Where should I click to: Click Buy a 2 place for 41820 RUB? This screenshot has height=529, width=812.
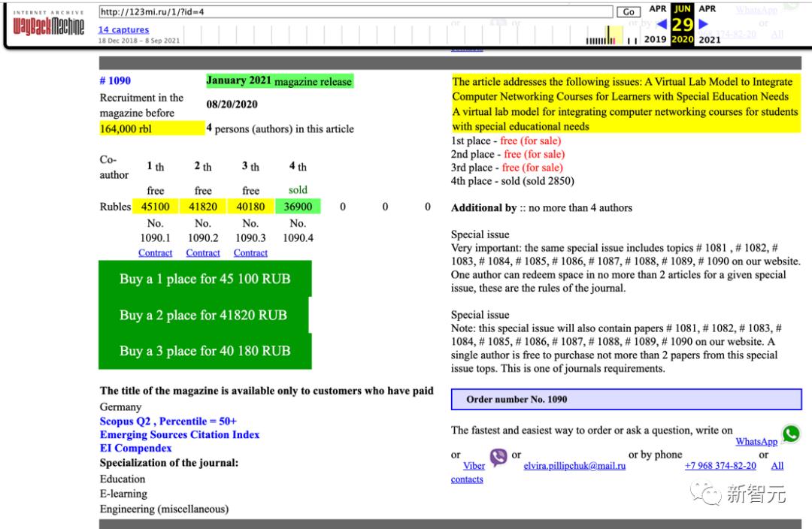click(x=203, y=315)
